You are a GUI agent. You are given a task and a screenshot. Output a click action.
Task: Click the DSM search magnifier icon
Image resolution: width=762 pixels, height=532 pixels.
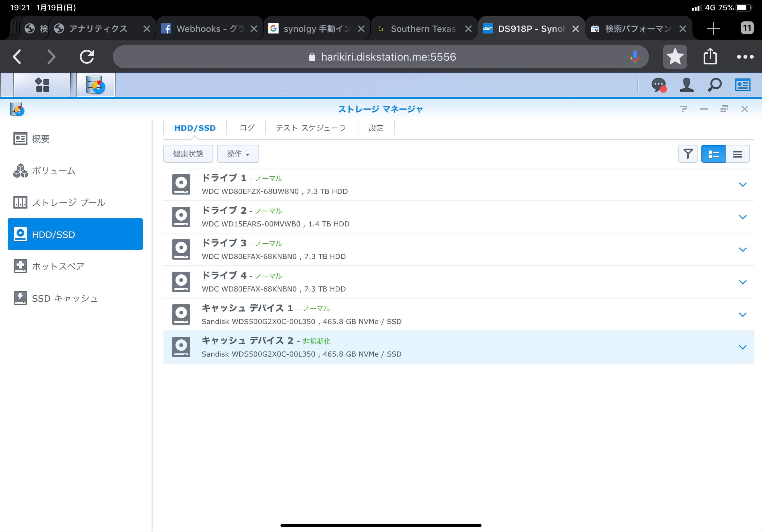714,85
